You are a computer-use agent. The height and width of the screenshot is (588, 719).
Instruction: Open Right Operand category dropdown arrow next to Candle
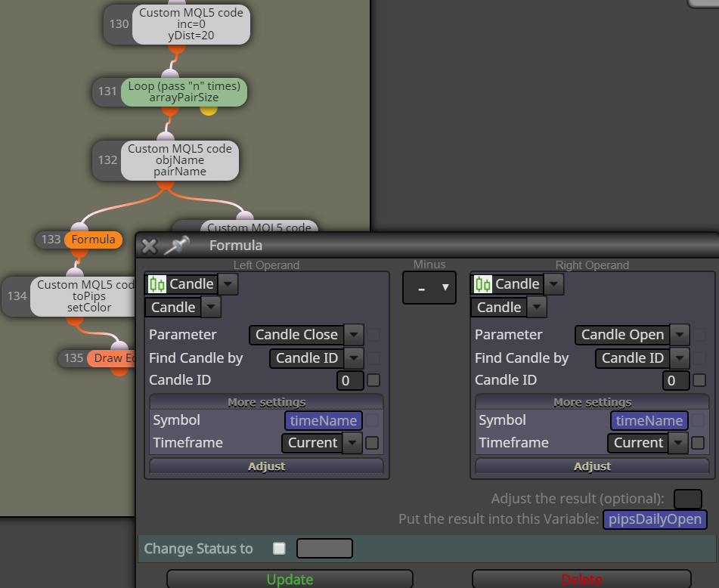pyautogui.click(x=553, y=284)
